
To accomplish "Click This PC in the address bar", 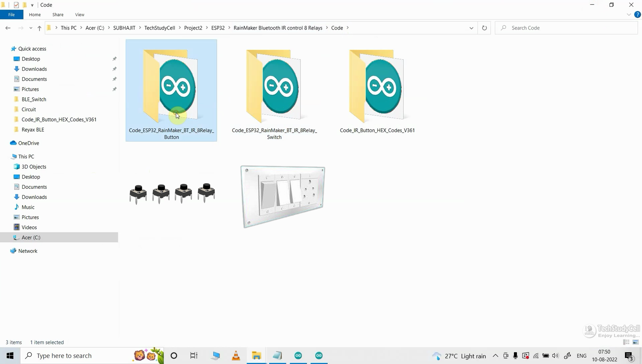I will click(x=69, y=28).
